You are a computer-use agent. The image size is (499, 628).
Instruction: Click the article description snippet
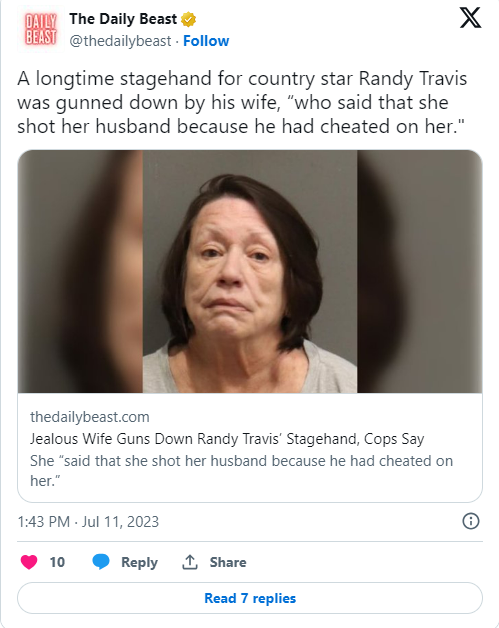tap(241, 471)
